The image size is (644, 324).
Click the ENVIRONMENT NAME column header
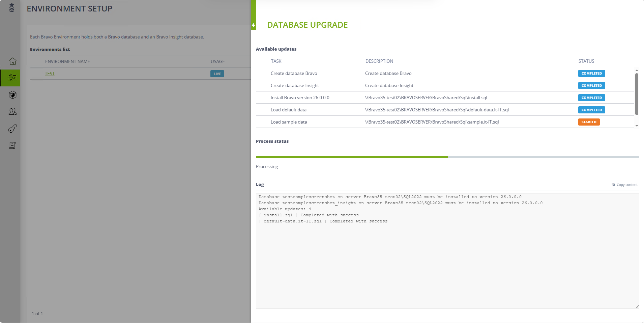67,61
